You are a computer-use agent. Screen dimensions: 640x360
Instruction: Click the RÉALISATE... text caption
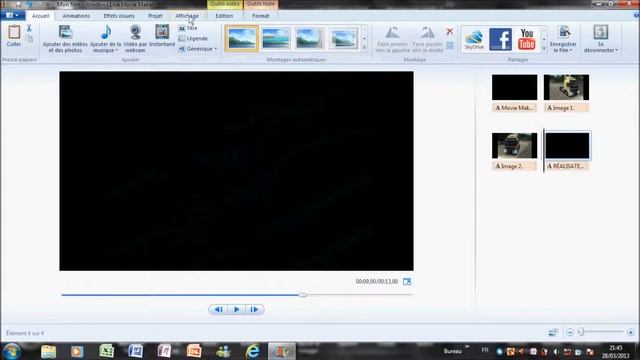pos(566,166)
